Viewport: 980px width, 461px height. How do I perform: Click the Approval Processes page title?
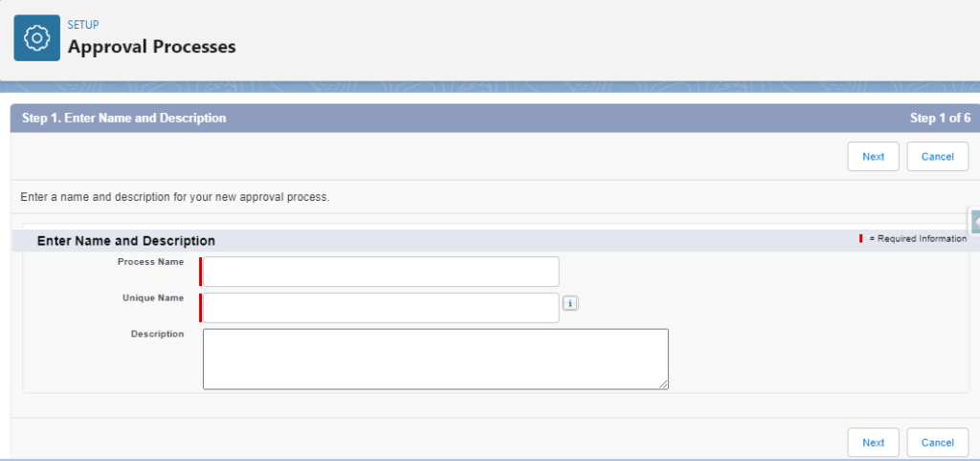click(151, 46)
